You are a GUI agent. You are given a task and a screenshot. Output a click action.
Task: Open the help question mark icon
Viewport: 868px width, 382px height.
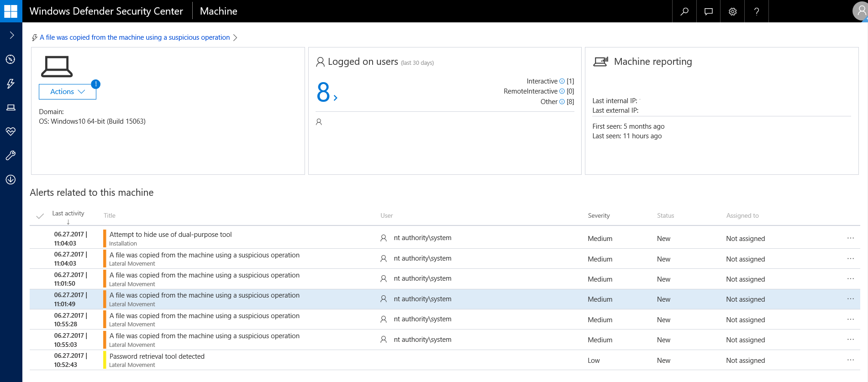click(x=757, y=11)
